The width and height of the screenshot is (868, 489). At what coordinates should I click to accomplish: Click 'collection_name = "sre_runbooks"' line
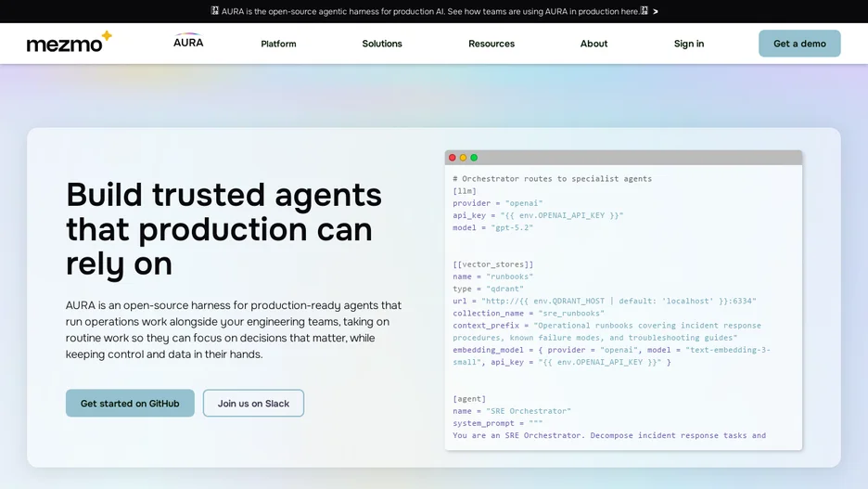pos(529,313)
